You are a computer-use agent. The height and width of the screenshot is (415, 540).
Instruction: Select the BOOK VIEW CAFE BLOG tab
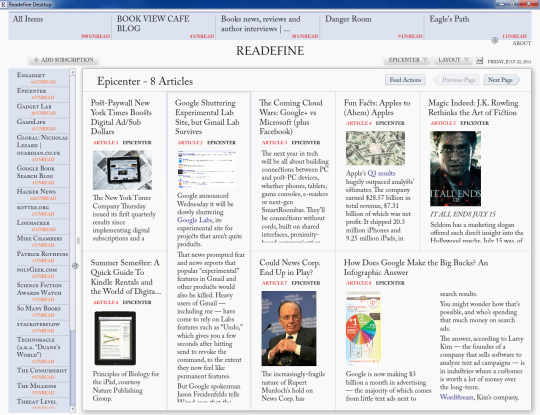pyautogui.click(x=164, y=26)
